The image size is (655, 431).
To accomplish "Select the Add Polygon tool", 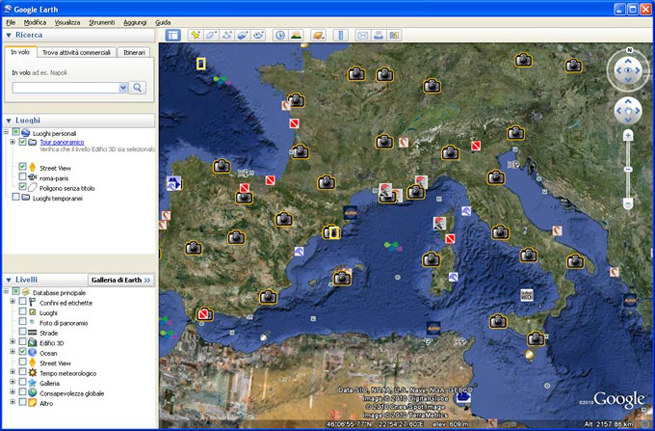I will (211, 35).
